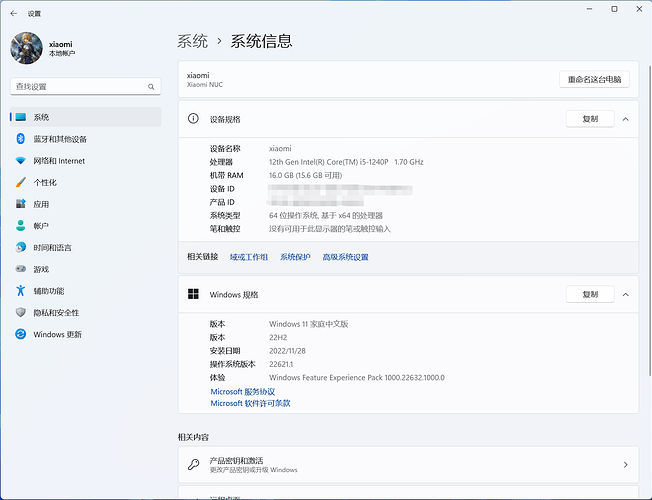Image resolution: width=652 pixels, height=500 pixels.
Task: Collapse the Windows 规格 section chevron
Action: [625, 295]
